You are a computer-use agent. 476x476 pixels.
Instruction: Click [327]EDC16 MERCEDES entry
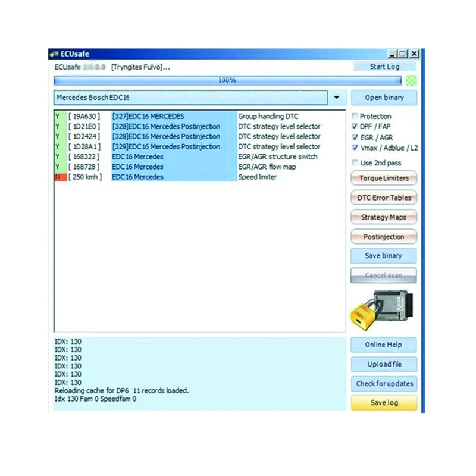click(148, 116)
